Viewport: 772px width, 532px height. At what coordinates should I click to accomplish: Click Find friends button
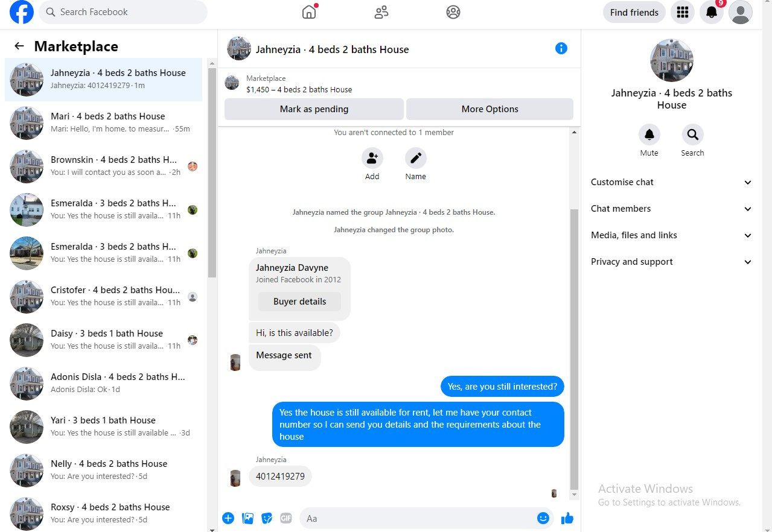click(x=634, y=12)
